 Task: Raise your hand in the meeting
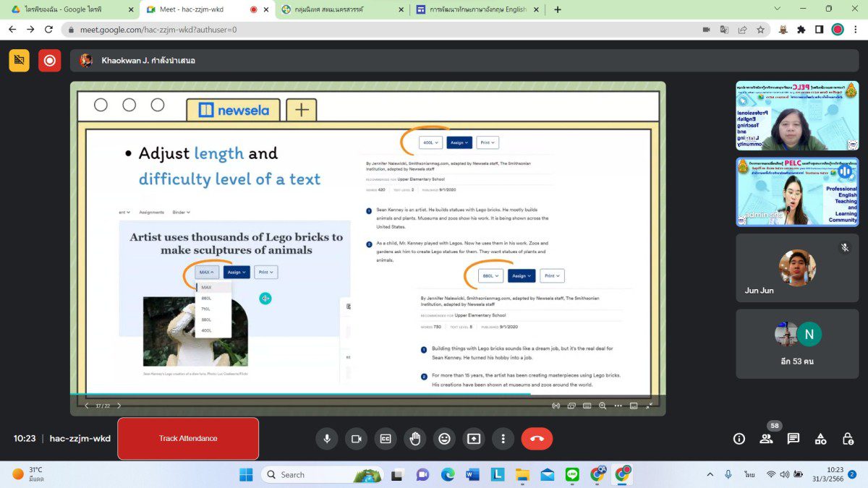(x=414, y=438)
